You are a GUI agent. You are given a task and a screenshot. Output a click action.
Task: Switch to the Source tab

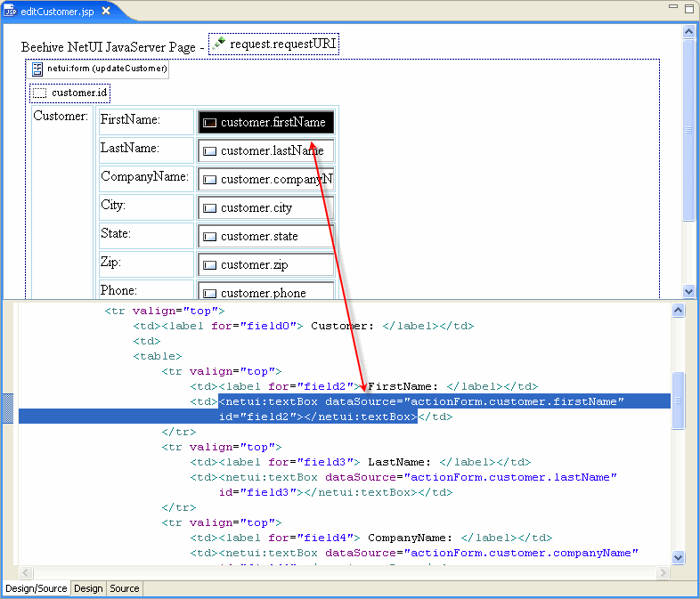tap(125, 588)
